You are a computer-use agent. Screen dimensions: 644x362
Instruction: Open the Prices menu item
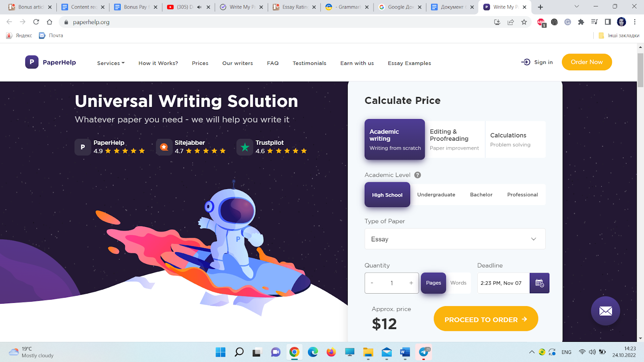point(200,63)
